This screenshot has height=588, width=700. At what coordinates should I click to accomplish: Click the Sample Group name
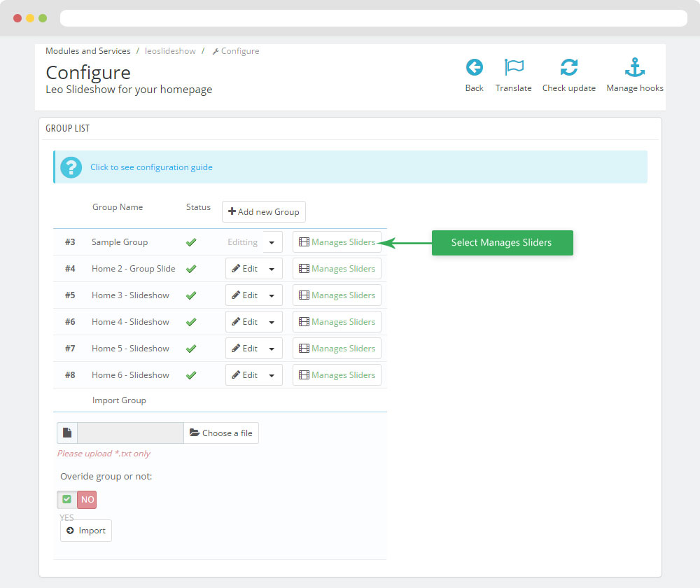[x=120, y=242]
